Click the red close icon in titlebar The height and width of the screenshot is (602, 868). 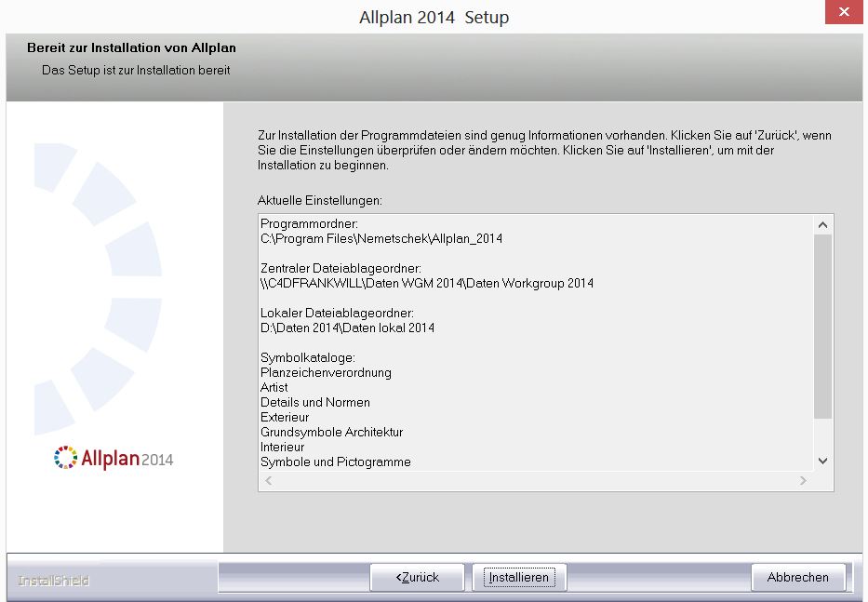[x=843, y=12]
